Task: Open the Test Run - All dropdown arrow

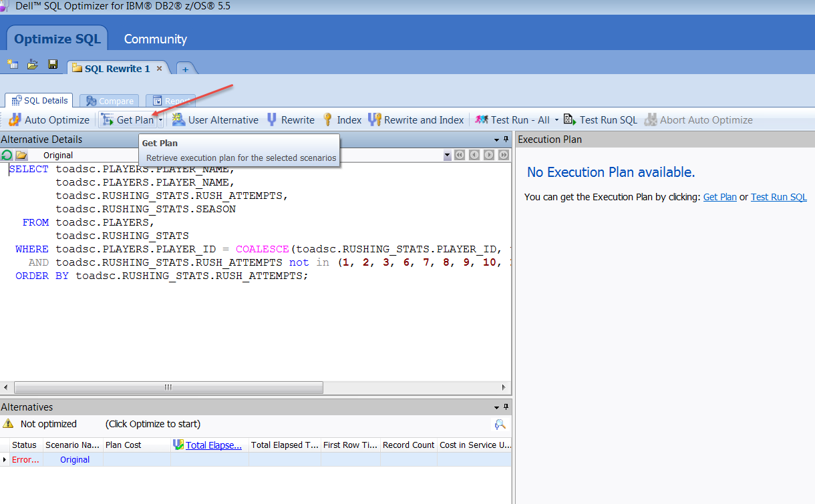Action: [x=556, y=120]
